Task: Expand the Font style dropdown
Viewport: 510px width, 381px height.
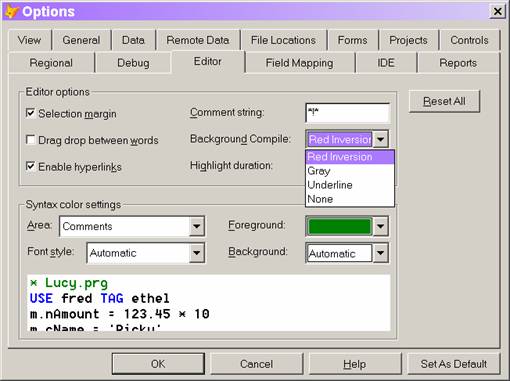Action: coord(196,253)
